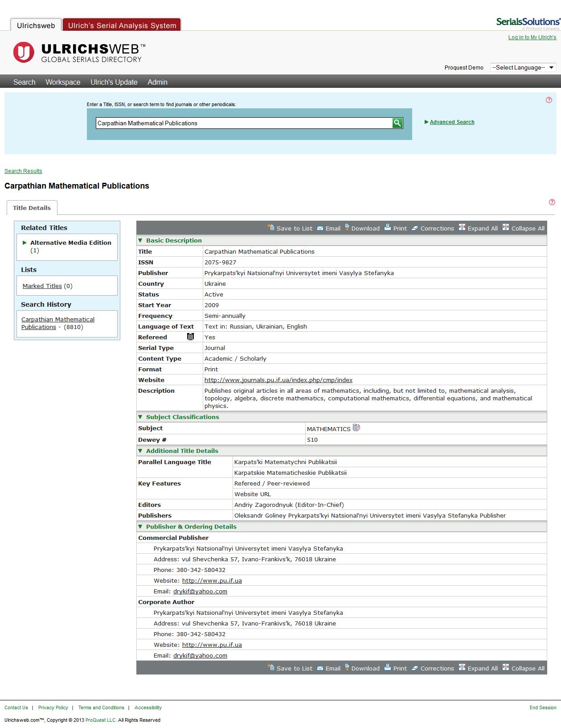Image resolution: width=561 pixels, height=728 pixels.
Task: Open the journal website URL link
Action: 278,380
